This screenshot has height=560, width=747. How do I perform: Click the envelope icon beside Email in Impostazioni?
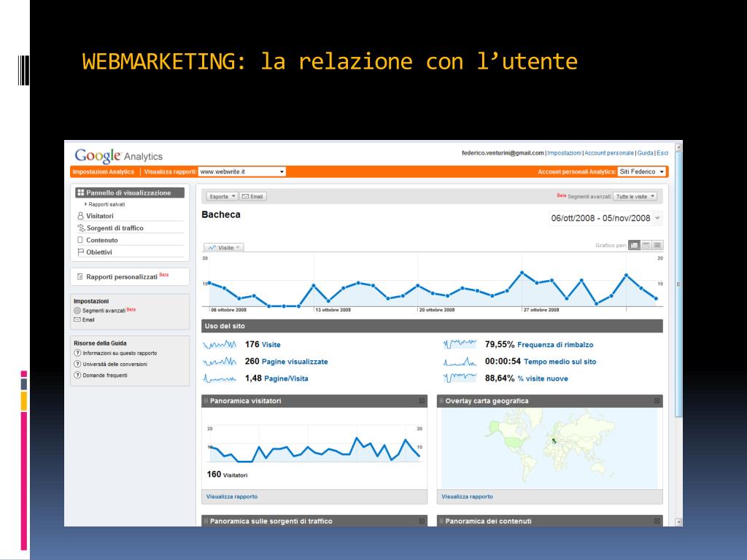tap(77, 319)
